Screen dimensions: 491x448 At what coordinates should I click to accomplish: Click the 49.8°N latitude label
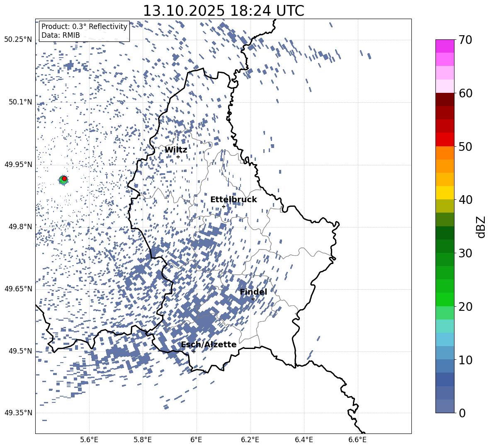coord(21,227)
